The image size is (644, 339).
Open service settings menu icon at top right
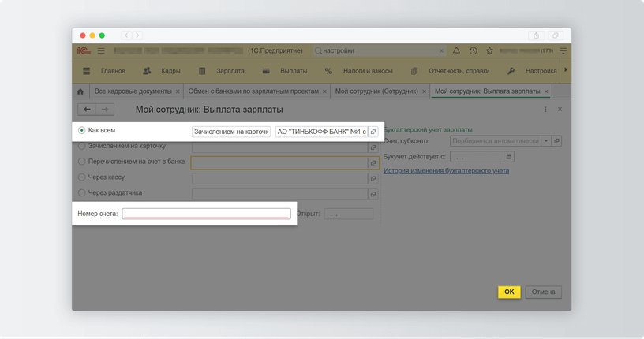[563, 51]
